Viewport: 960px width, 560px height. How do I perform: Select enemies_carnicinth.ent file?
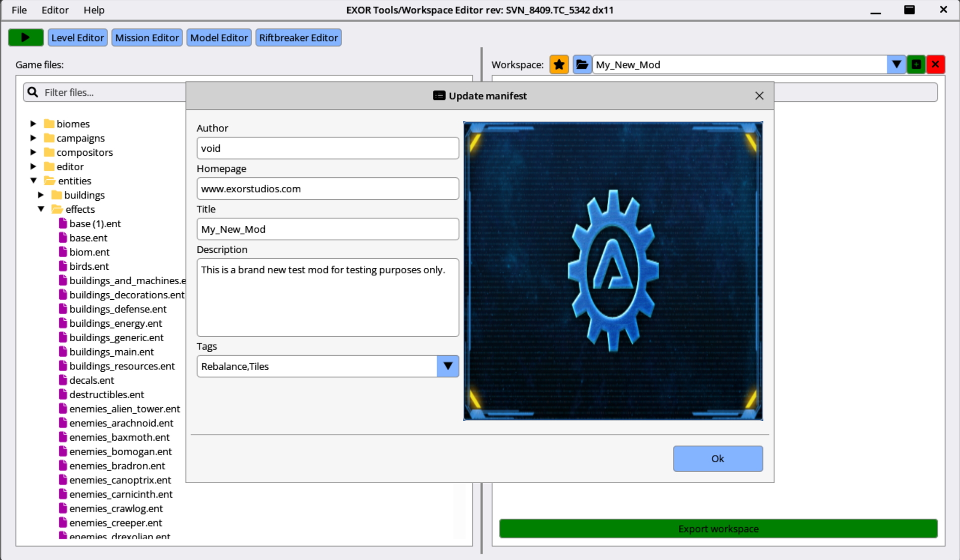[121, 495]
